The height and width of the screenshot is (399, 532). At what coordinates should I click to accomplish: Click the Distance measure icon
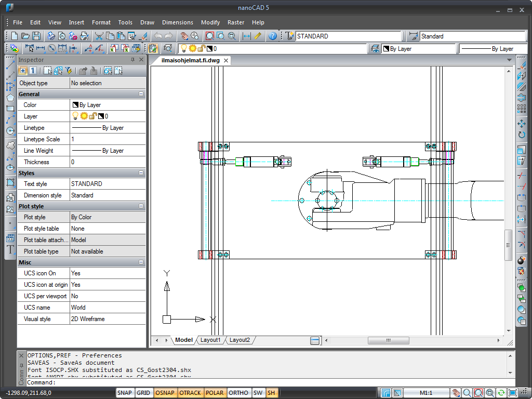(x=247, y=36)
